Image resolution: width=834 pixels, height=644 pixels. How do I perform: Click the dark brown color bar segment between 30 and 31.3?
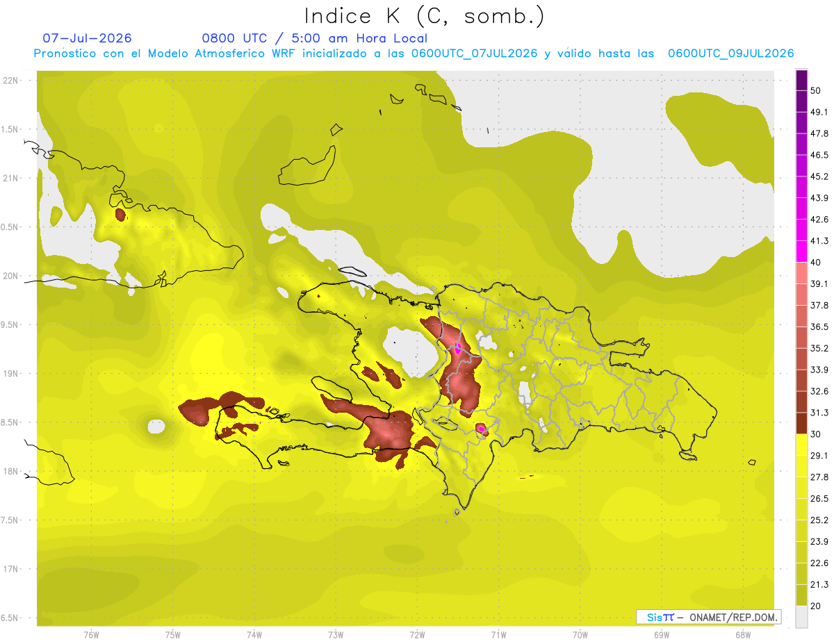coord(801,423)
